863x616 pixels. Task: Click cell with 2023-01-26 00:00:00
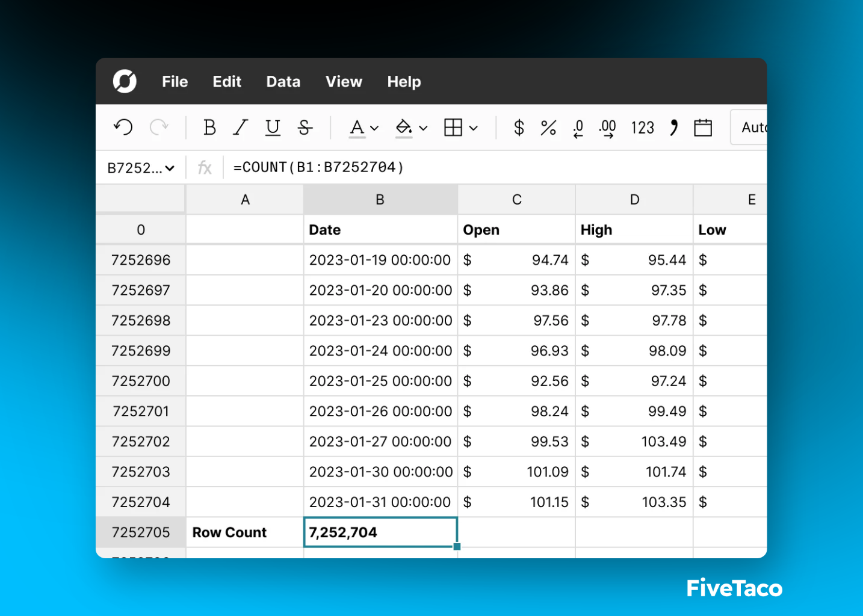pos(380,411)
